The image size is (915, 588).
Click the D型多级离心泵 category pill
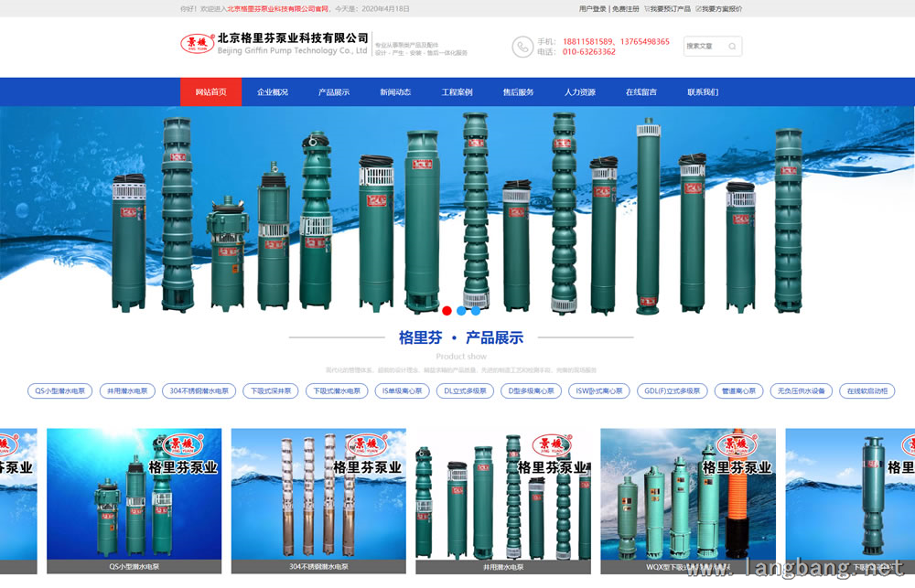(531, 390)
